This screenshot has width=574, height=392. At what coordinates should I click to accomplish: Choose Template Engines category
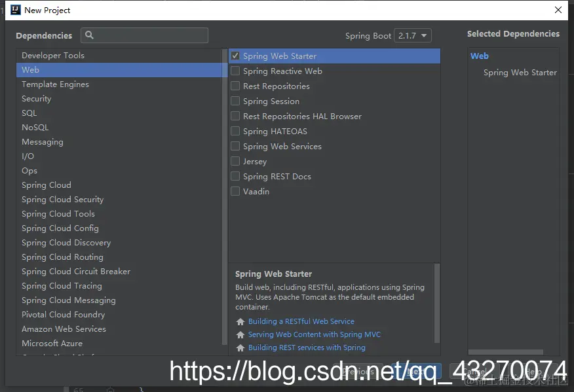tap(119, 84)
